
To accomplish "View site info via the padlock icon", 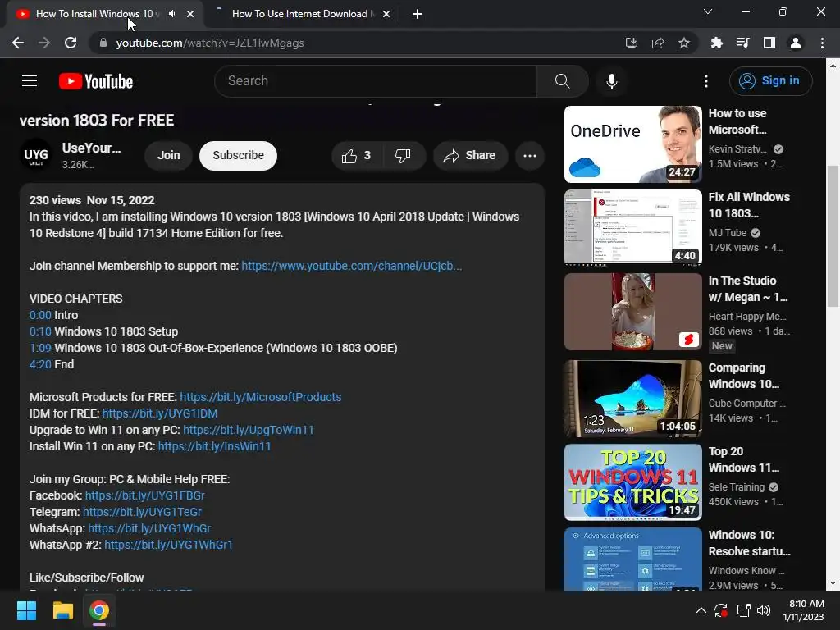I will 103,43.
